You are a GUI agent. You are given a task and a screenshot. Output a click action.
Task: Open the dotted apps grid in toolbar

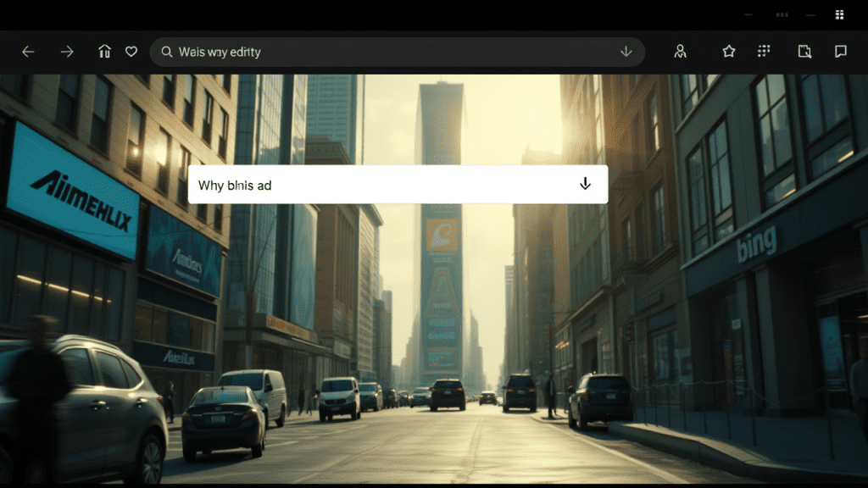pyautogui.click(x=764, y=52)
